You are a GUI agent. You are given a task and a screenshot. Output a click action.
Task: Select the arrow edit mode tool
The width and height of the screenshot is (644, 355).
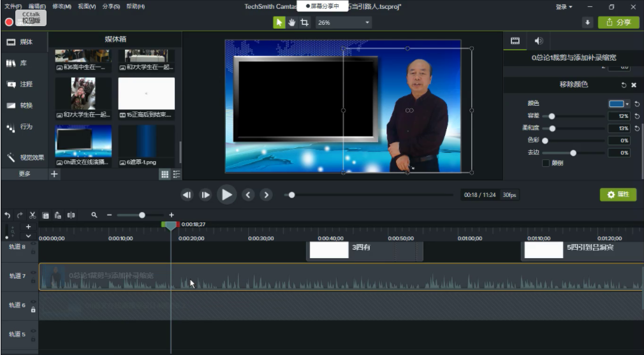[279, 22]
